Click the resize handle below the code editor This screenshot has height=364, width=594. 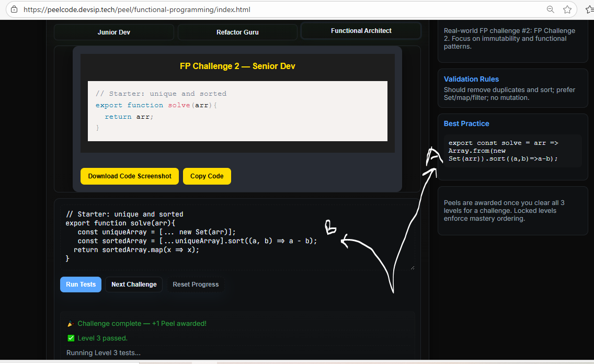(413, 267)
